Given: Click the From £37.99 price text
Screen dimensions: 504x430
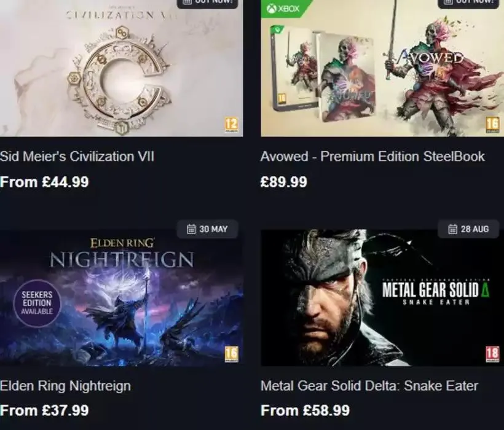Looking at the screenshot, I should [44, 410].
